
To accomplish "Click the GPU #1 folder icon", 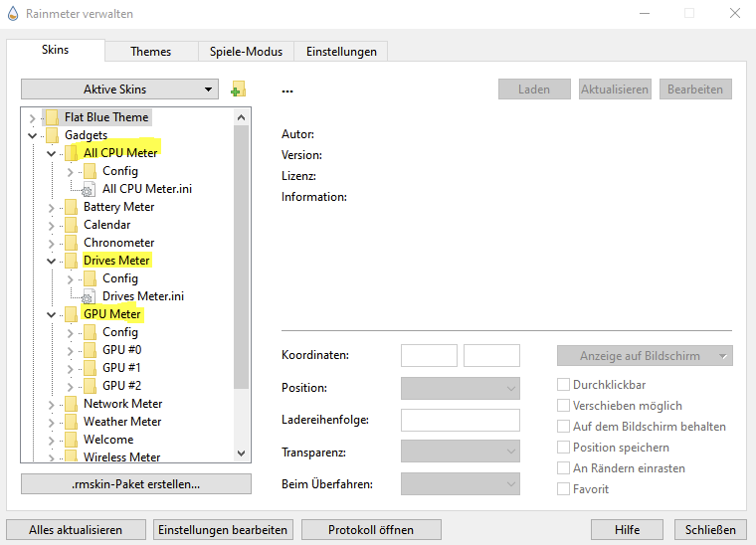I will [x=90, y=368].
